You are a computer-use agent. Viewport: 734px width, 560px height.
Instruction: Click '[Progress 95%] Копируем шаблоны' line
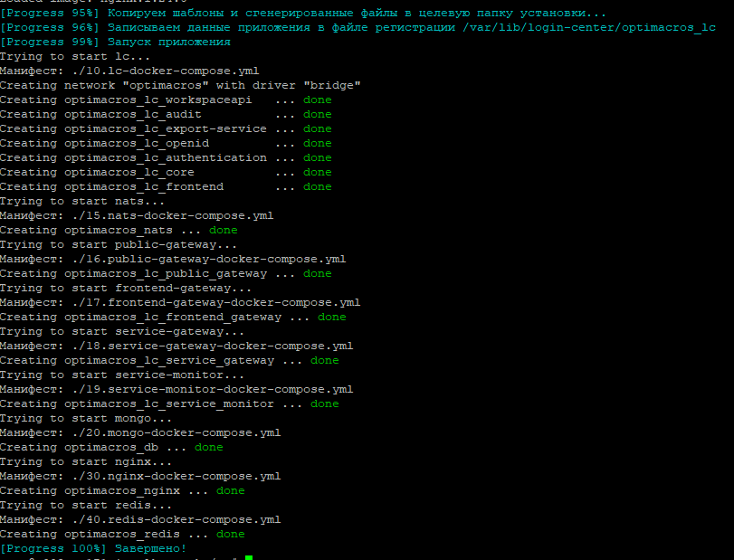(303, 13)
